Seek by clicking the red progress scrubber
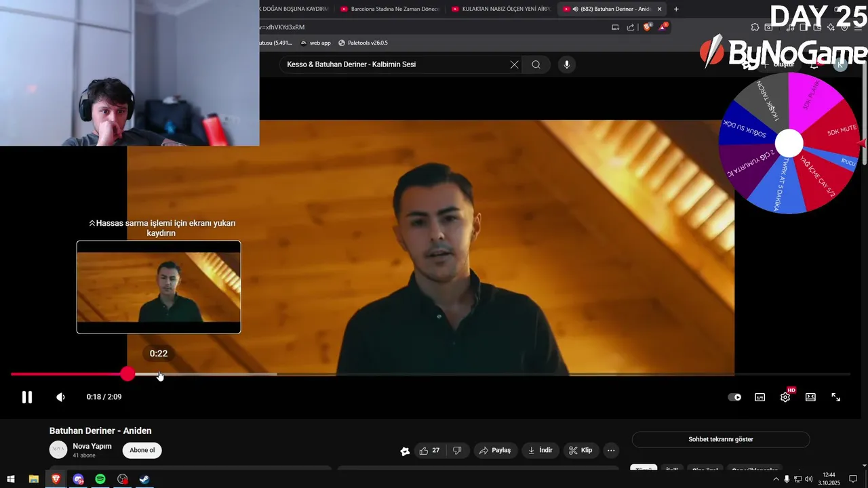This screenshot has height=488, width=868. pos(127,373)
